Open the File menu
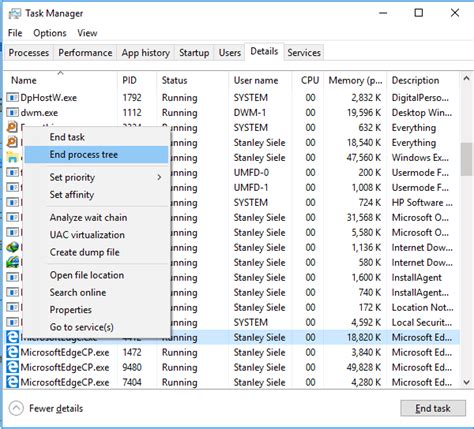The image size is (474, 429). coord(15,33)
